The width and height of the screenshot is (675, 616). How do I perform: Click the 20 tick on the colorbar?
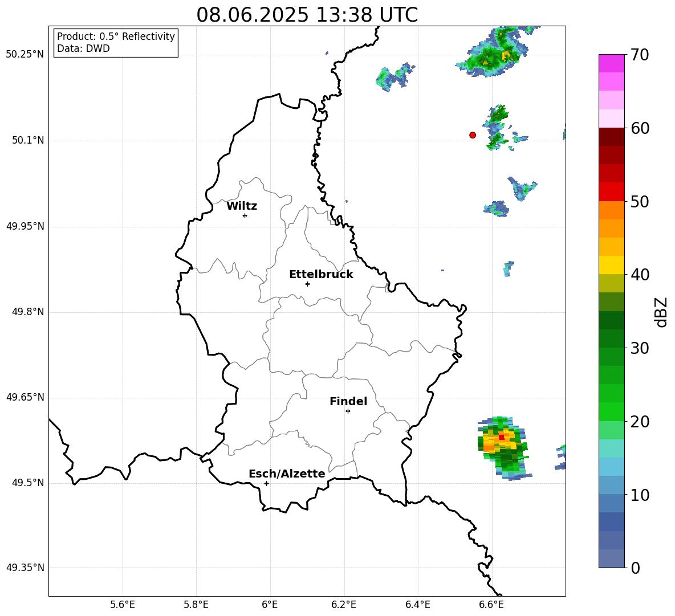640,422
